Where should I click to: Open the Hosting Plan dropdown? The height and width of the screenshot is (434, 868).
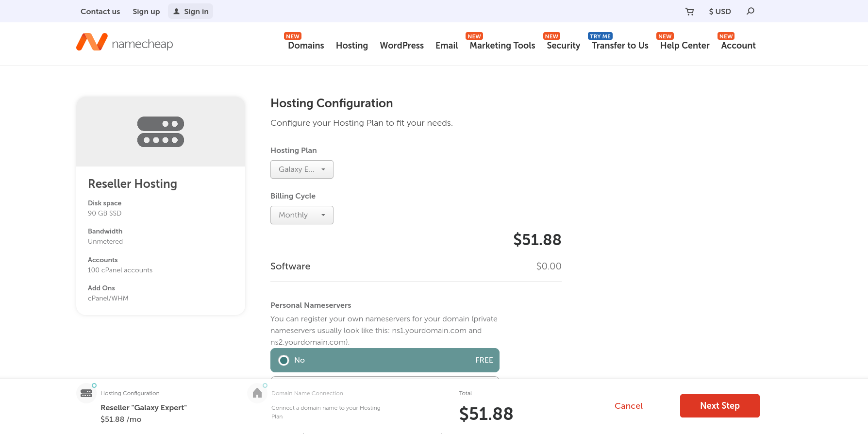302,169
